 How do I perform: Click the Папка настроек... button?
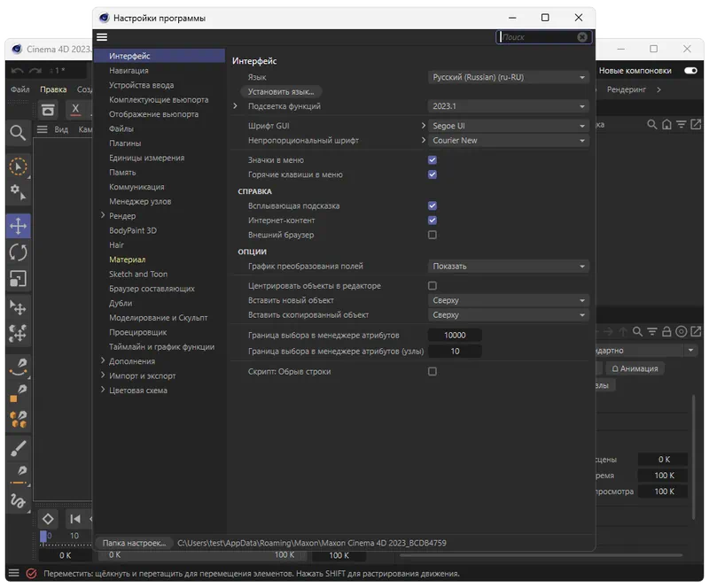click(134, 543)
